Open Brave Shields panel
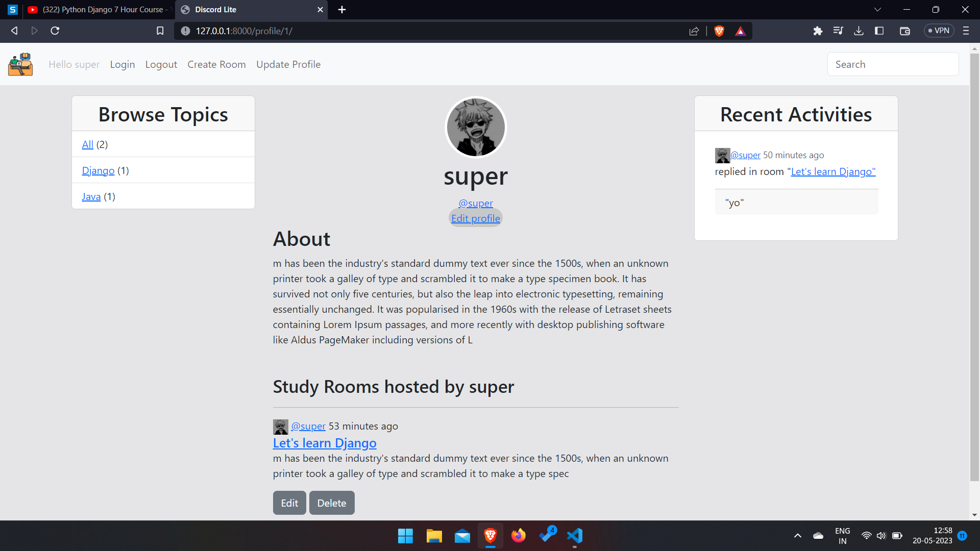This screenshot has width=980, height=551. point(719,31)
